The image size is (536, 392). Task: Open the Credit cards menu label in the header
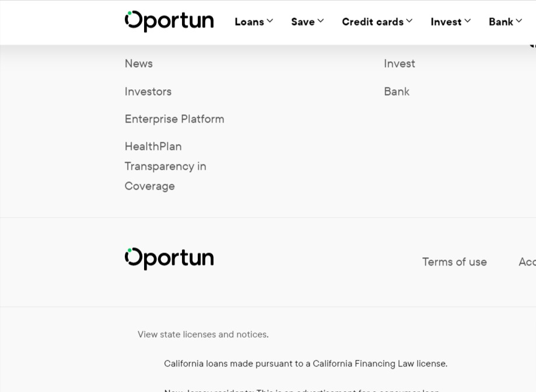point(372,22)
